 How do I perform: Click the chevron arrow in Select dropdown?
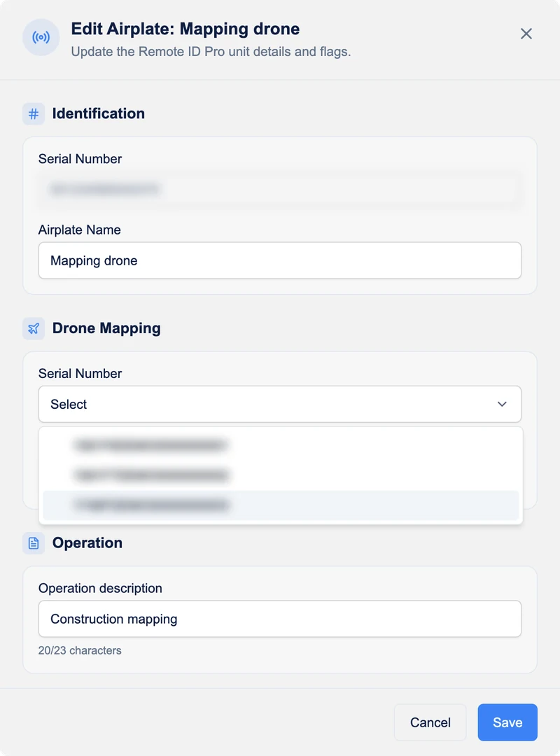[x=502, y=404]
